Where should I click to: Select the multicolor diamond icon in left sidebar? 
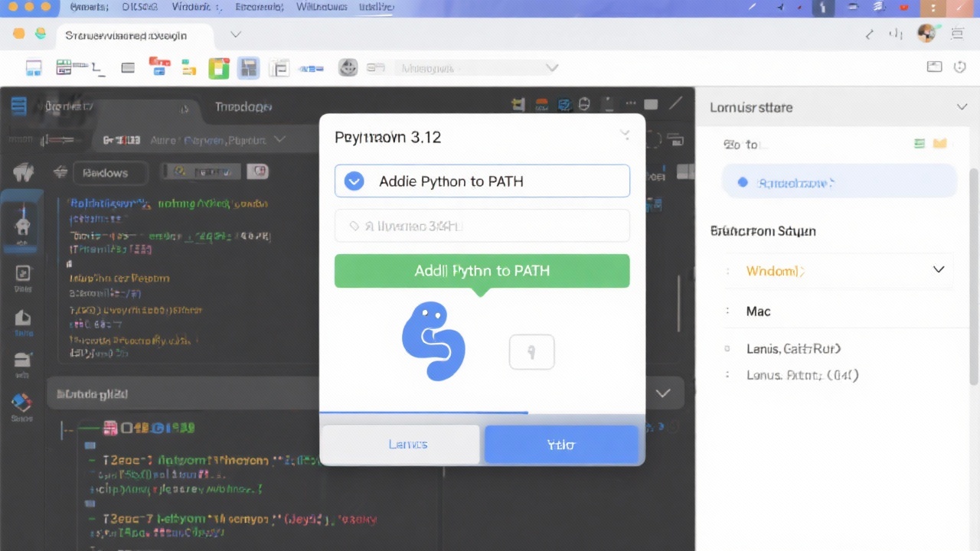pos(21,403)
